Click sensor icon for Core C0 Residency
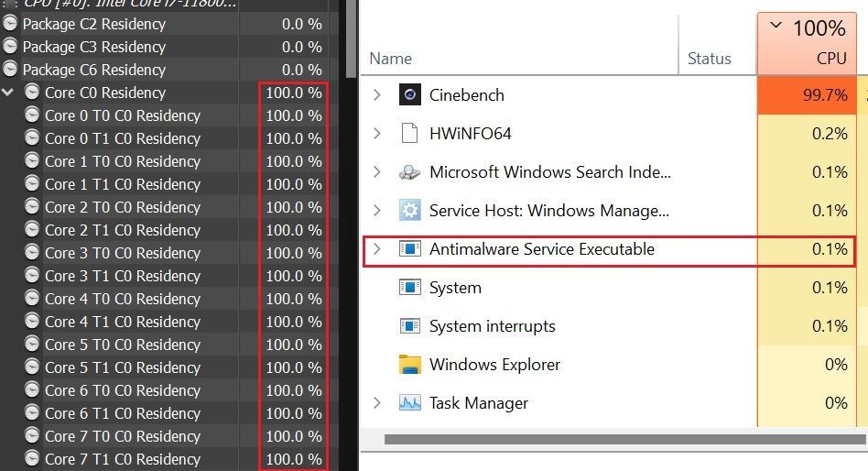The image size is (868, 471). pyautogui.click(x=32, y=92)
